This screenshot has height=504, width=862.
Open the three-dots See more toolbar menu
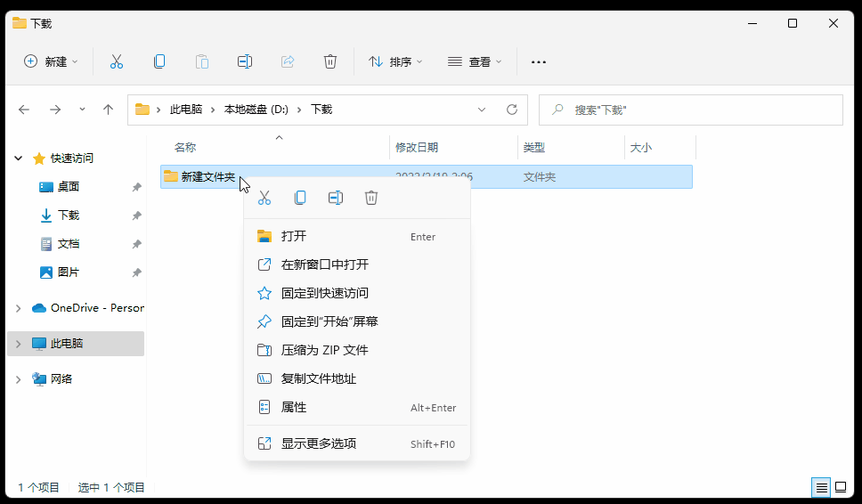[539, 62]
